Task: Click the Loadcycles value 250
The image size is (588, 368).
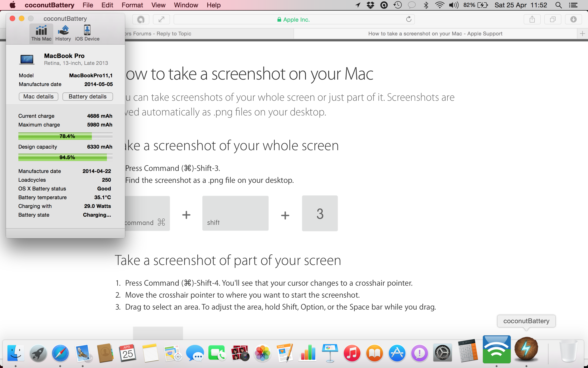Action: pyautogui.click(x=106, y=180)
